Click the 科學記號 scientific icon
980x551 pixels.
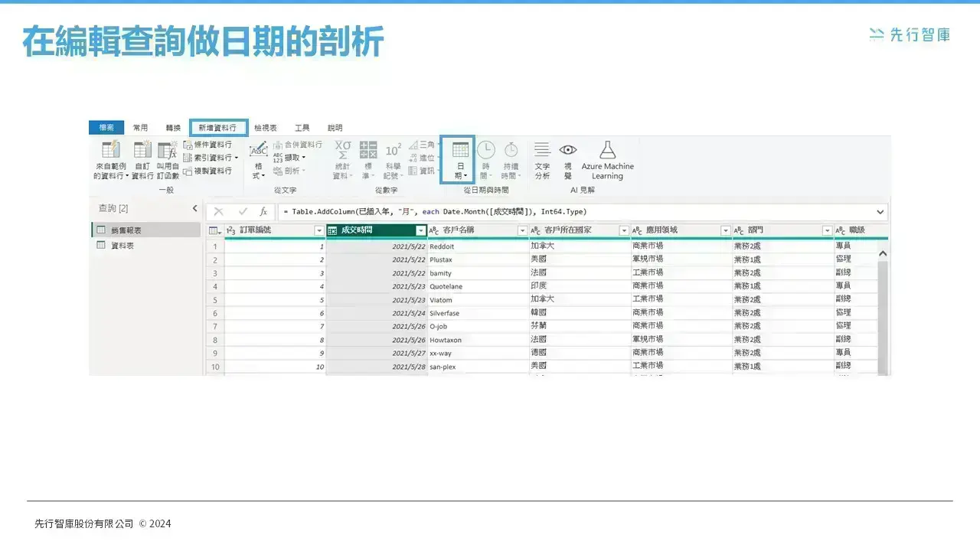click(393, 150)
